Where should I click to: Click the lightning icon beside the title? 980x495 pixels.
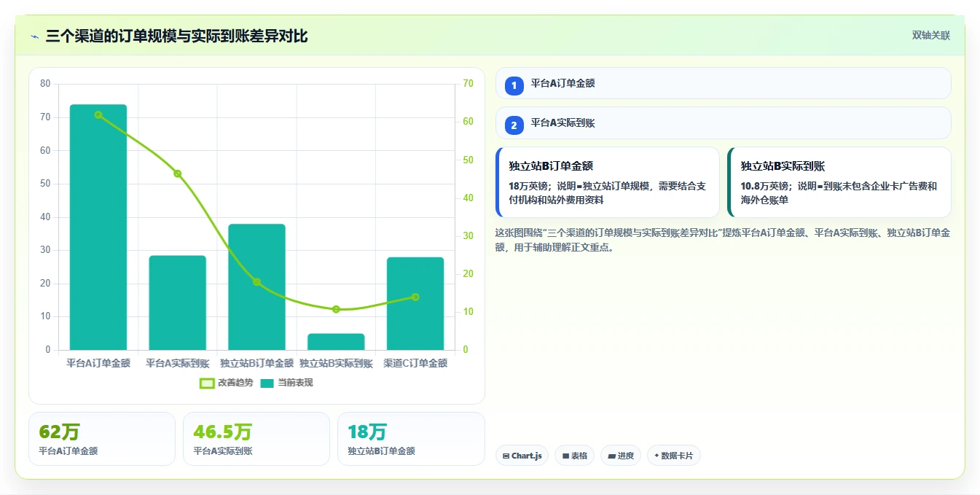[35, 36]
